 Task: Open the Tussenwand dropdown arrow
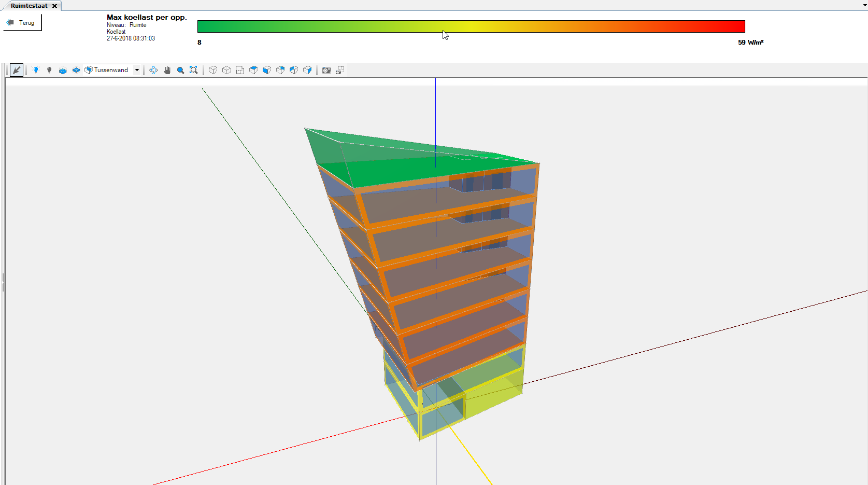pyautogui.click(x=137, y=70)
